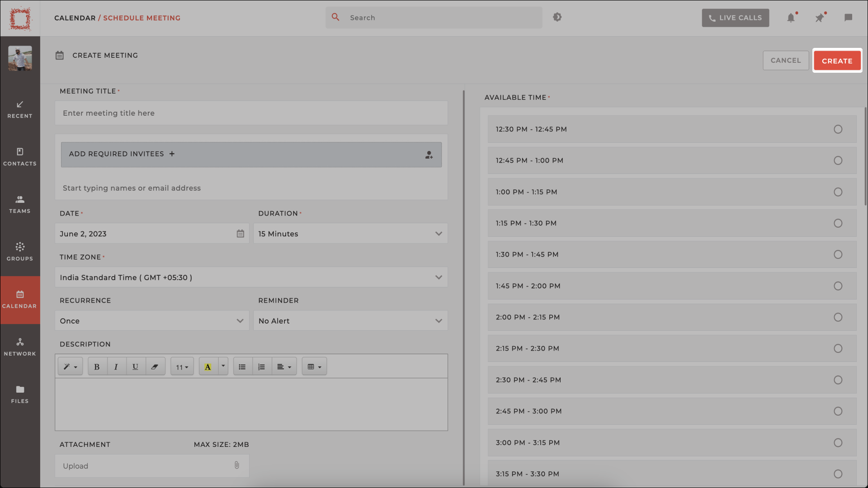Screen dimensions: 868x488
Task: Open the Recent section
Action: point(20,110)
